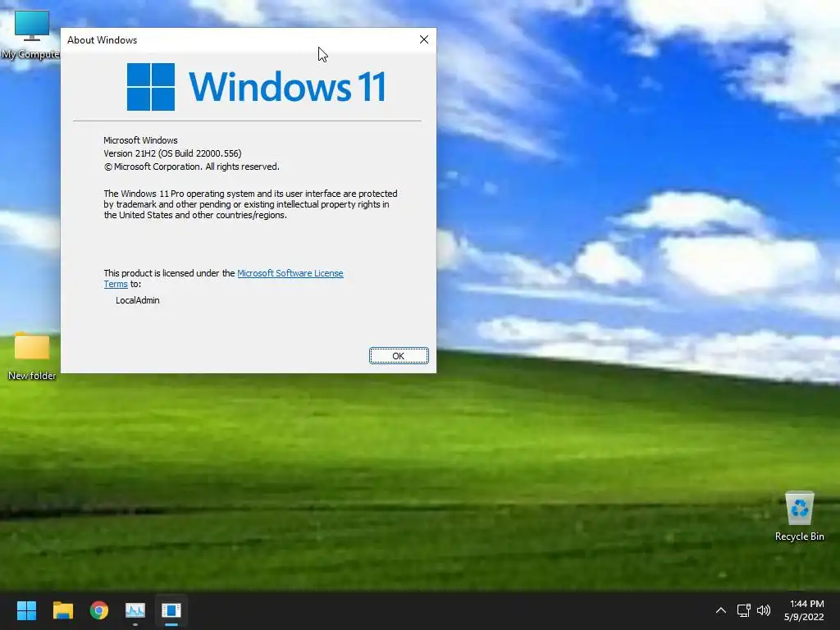840x630 pixels.
Task: Click the Windows 11 logo banner
Action: point(256,87)
